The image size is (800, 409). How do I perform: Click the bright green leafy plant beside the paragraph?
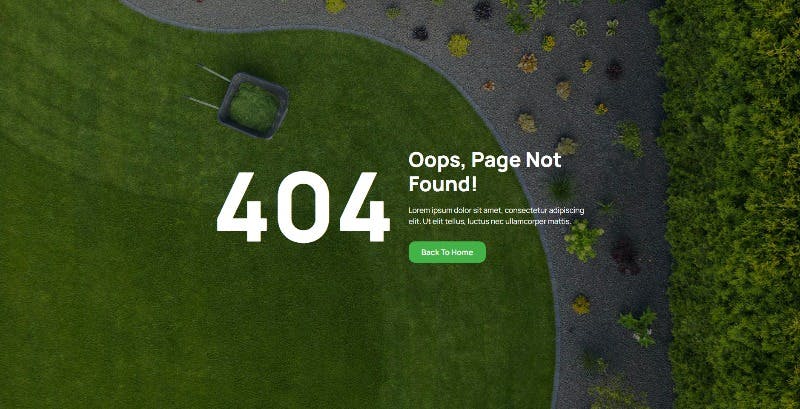tap(583, 240)
